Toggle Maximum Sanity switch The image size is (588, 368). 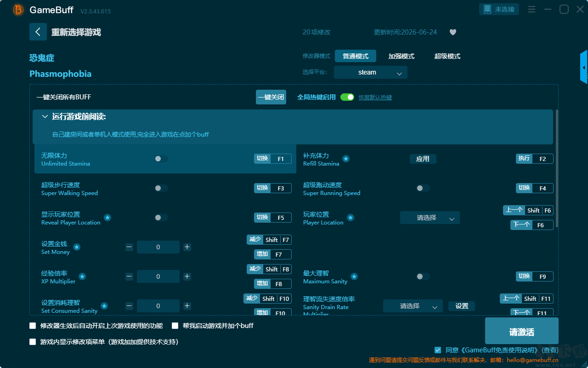click(423, 276)
